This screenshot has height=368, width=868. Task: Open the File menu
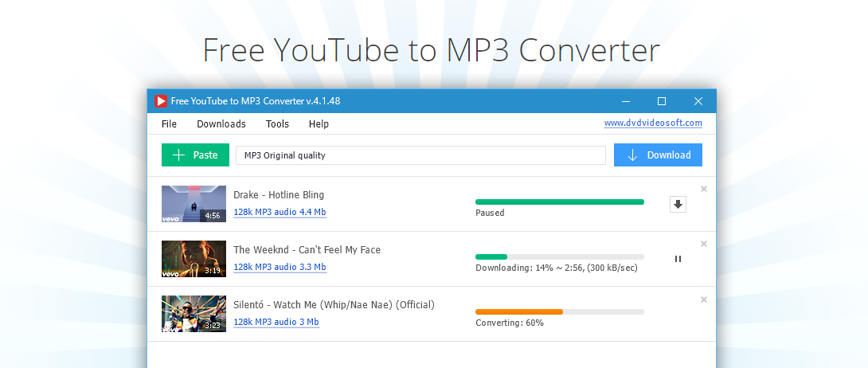click(169, 124)
